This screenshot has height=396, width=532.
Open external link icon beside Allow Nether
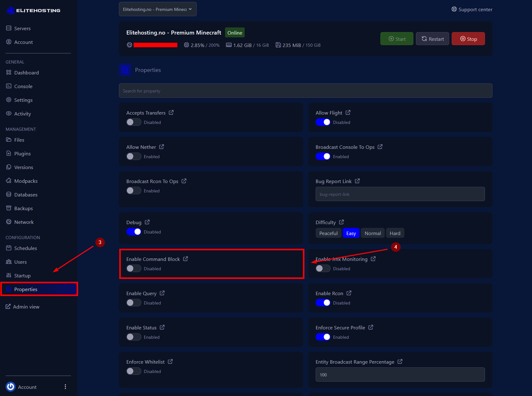[x=162, y=147]
